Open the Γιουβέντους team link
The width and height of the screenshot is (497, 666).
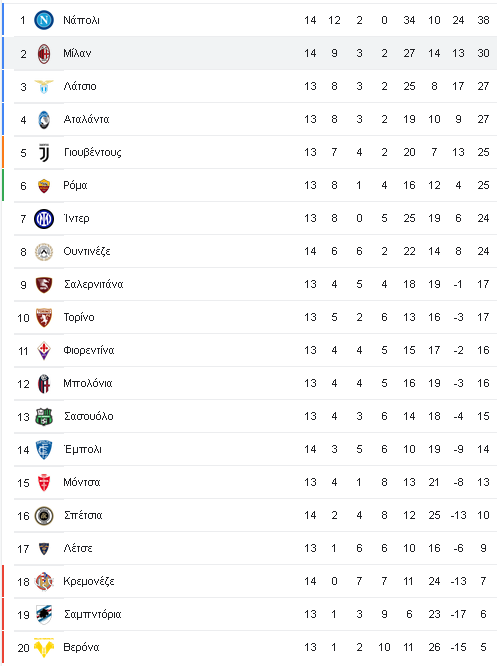point(93,152)
